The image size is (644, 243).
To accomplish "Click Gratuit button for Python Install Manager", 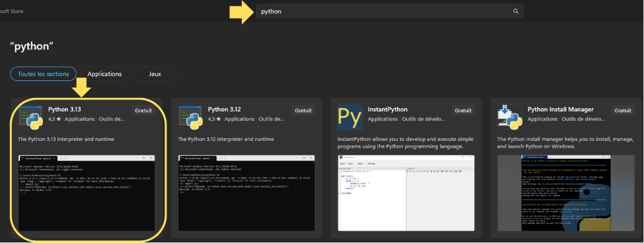I will point(623,110).
